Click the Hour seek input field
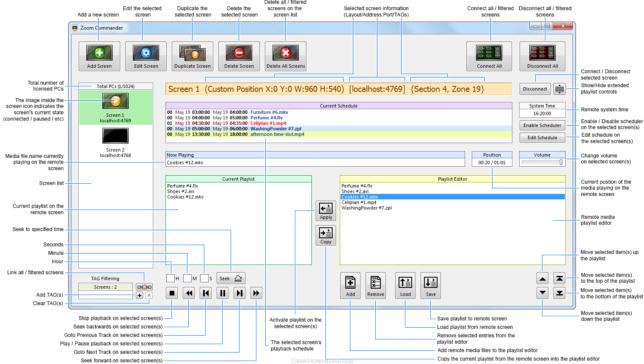The width and height of the screenshot is (644, 364). (x=171, y=278)
